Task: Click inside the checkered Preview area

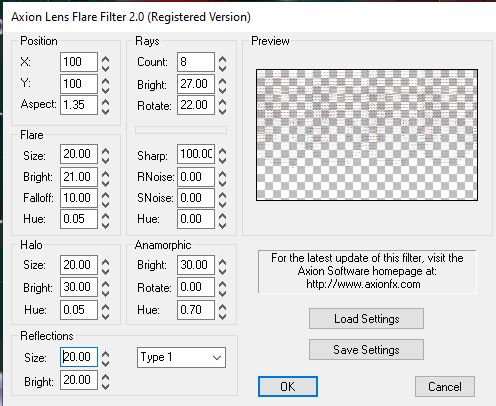Action: point(367,135)
